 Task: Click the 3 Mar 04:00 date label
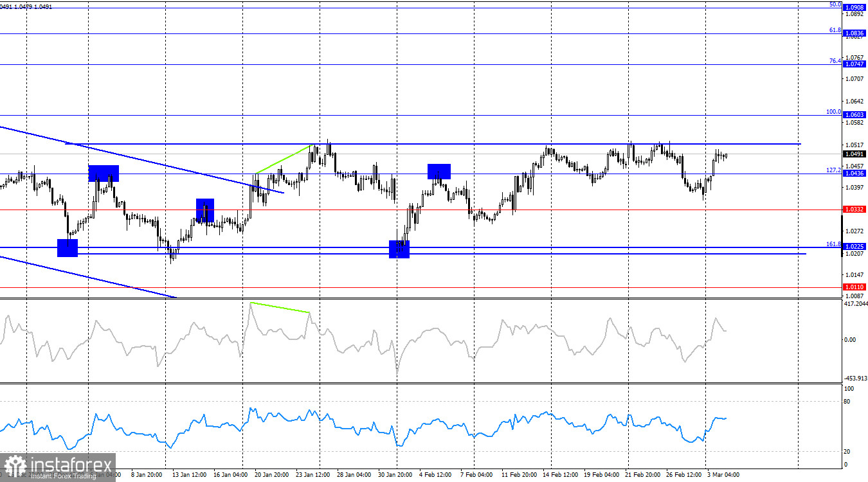pos(724,476)
